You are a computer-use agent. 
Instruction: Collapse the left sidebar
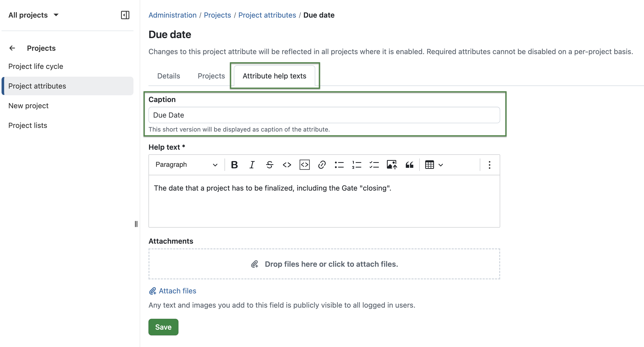[x=125, y=15]
